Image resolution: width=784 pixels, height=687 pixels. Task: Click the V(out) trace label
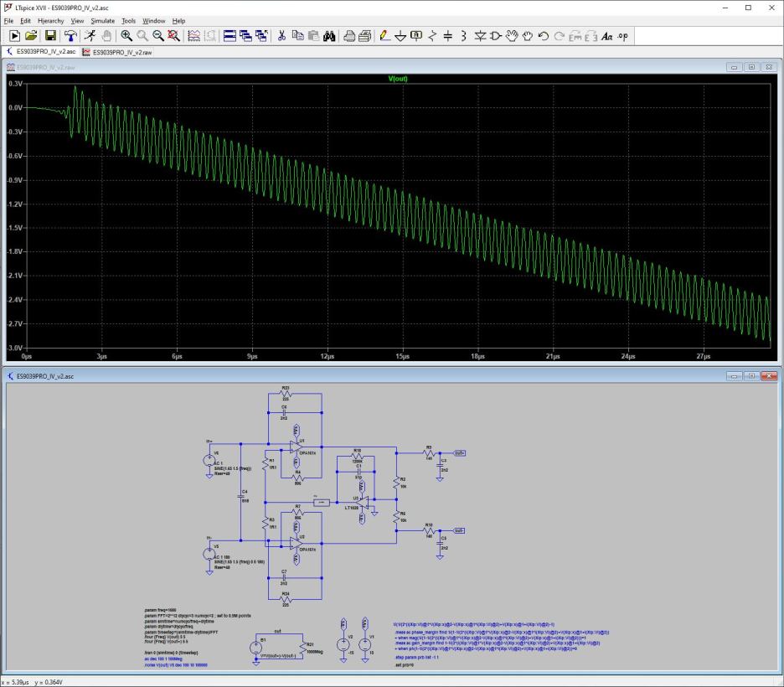(x=398, y=79)
